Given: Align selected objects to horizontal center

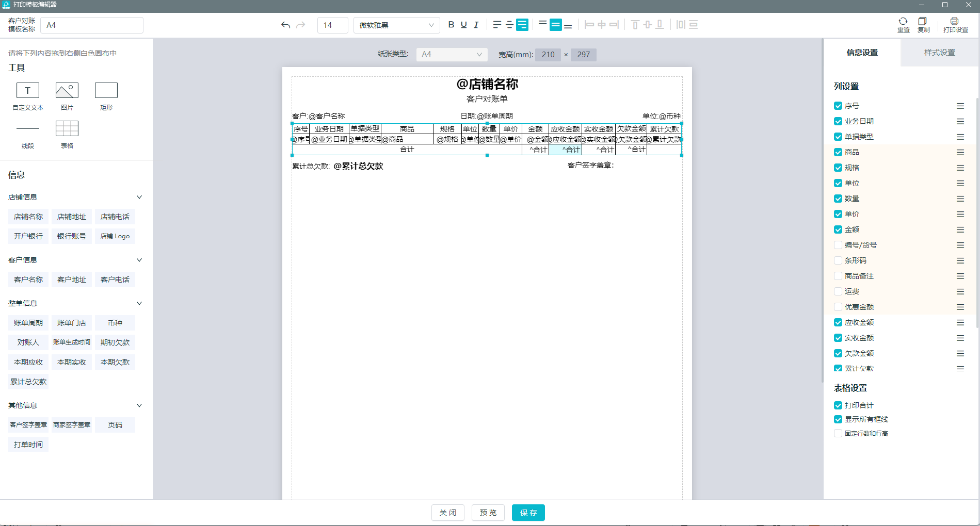Looking at the screenshot, I should (x=602, y=25).
